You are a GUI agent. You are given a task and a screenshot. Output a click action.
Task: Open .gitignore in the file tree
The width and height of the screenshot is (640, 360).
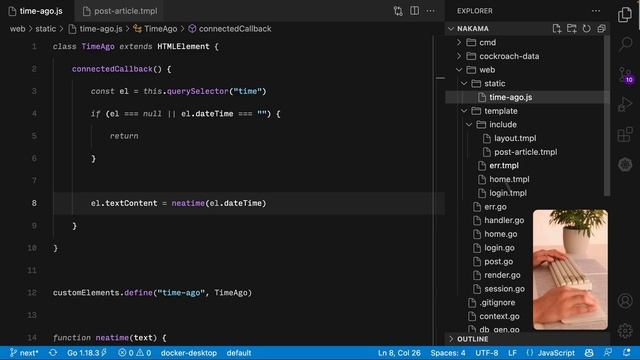coord(497,303)
